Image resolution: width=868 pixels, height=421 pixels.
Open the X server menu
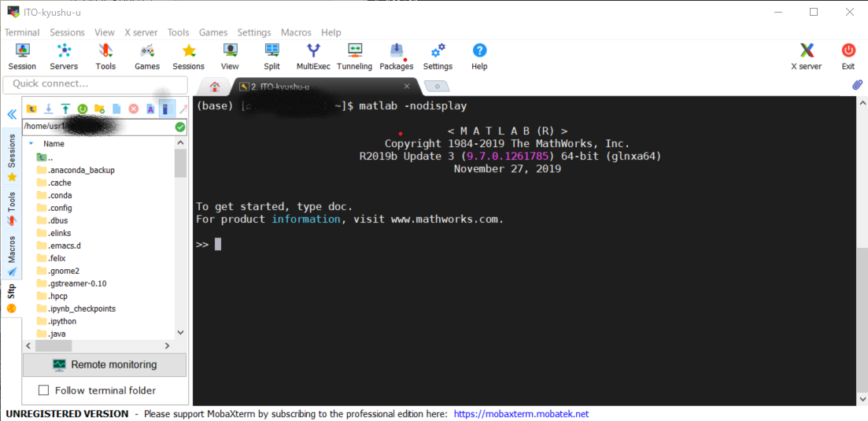141,32
